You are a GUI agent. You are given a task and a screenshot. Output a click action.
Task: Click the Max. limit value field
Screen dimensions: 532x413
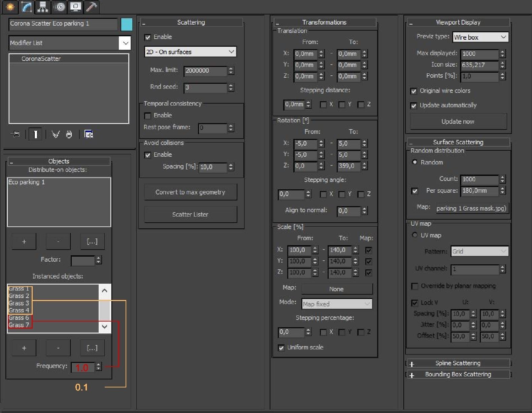coord(206,71)
